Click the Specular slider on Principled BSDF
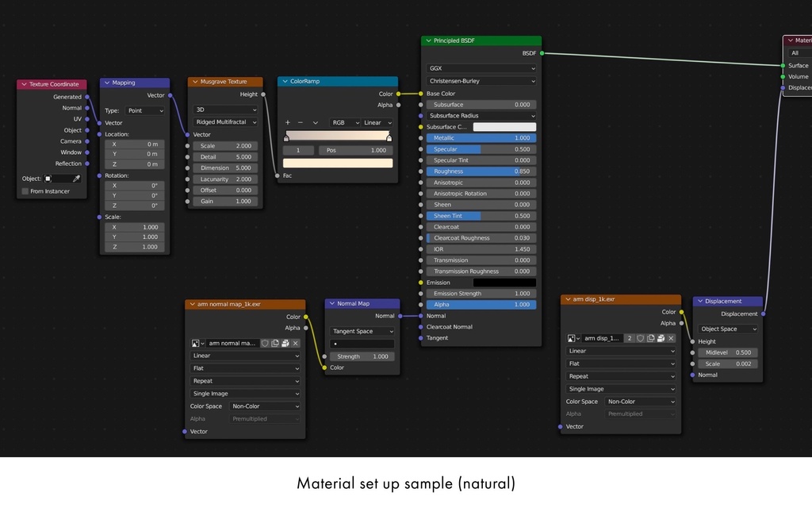This screenshot has width=812, height=508. [x=481, y=148]
